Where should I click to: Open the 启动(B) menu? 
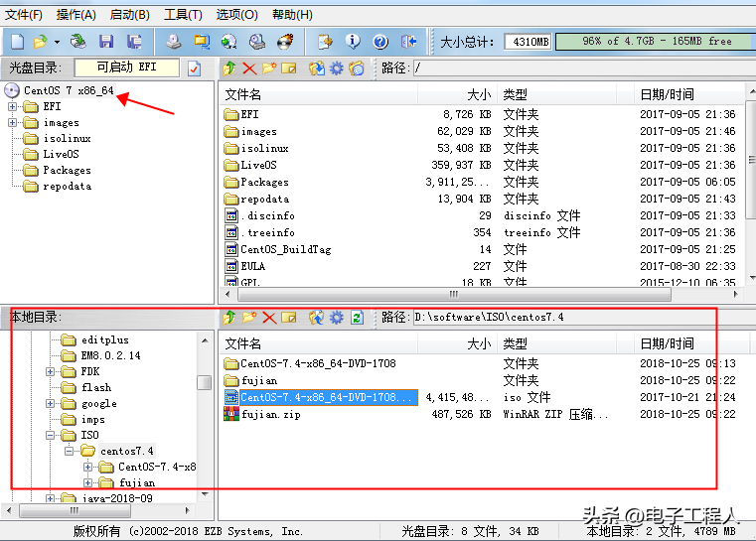(130, 15)
